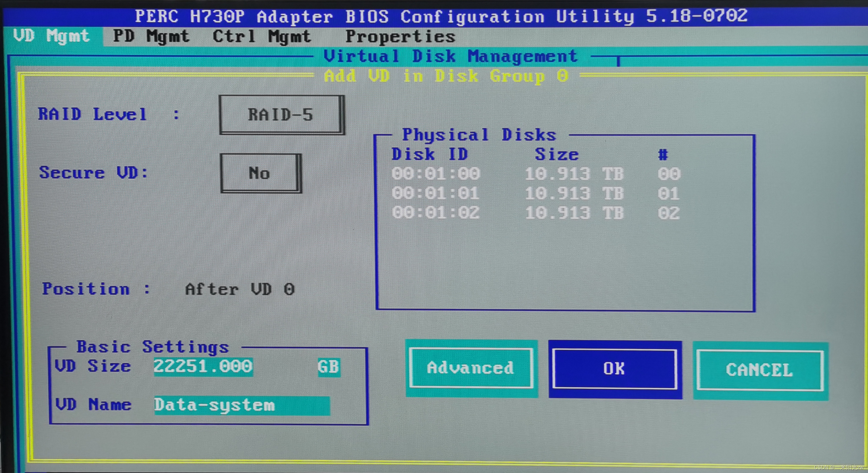Image resolution: width=868 pixels, height=473 pixels.
Task: Open the VD Mgmt tab
Action: point(52,36)
